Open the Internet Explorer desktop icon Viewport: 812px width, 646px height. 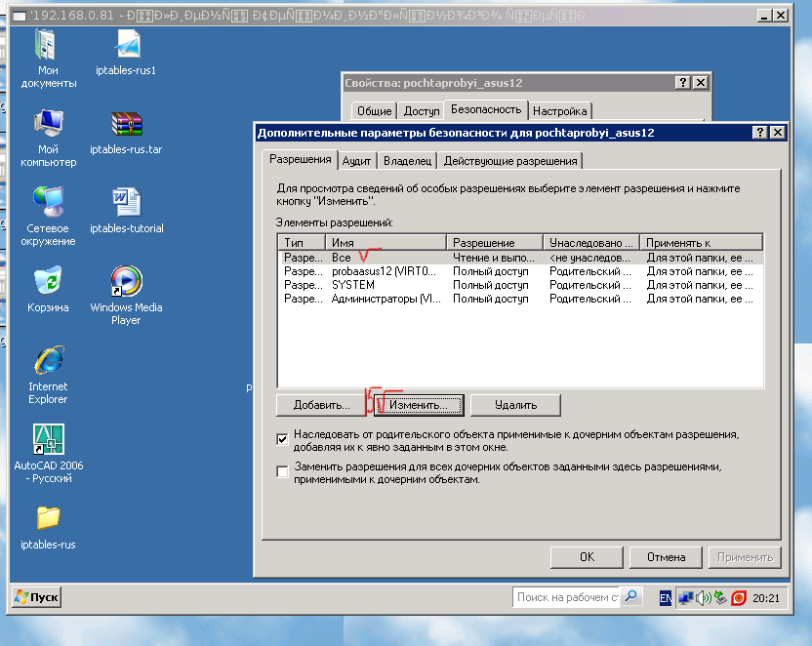(48, 361)
